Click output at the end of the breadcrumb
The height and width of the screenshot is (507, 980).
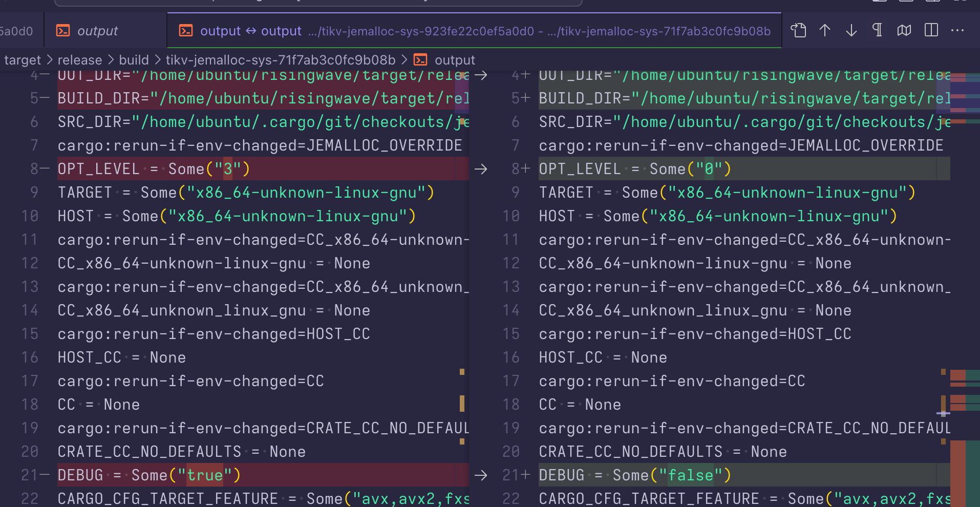(455, 59)
